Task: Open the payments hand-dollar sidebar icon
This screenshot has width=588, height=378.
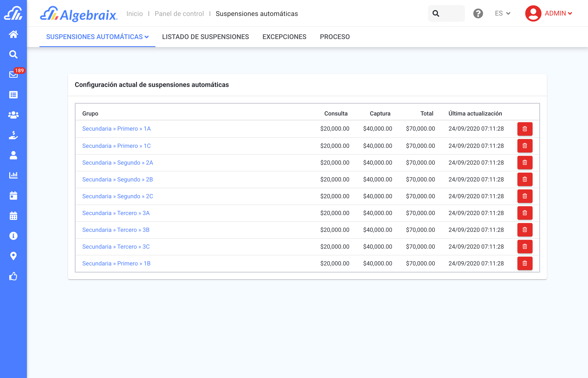Action: click(x=13, y=135)
